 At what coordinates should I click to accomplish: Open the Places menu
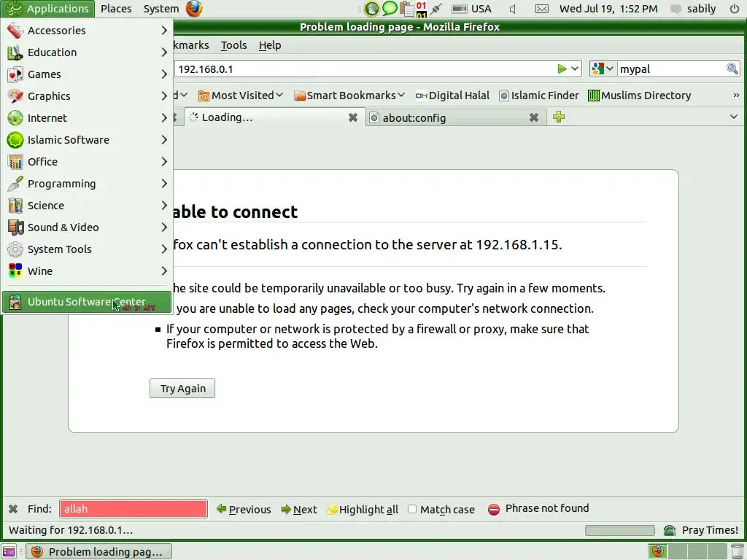[x=116, y=9]
